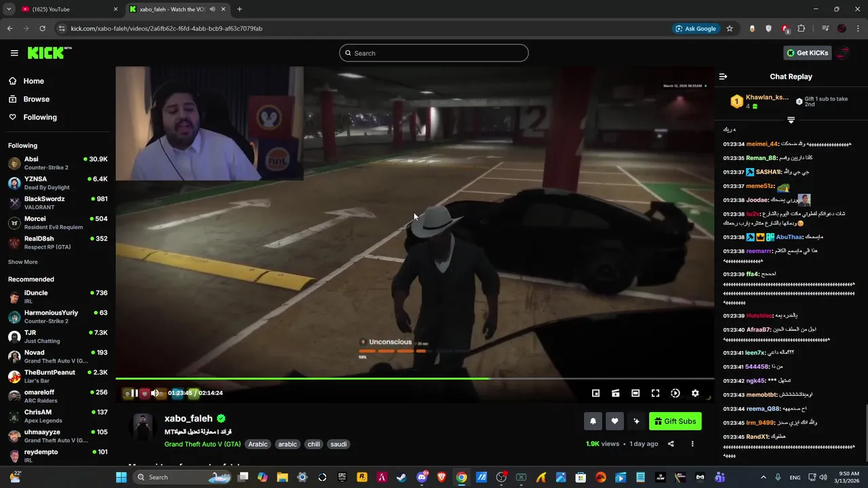This screenshot has width=868, height=488.
Task: Open the tab search dropdown arrow
Action: click(8, 9)
